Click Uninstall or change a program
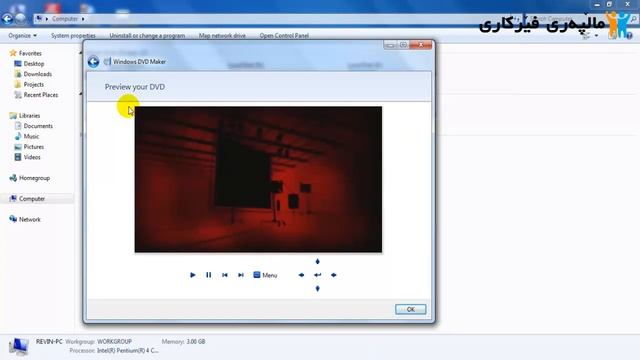The height and width of the screenshot is (360, 640). [147, 36]
